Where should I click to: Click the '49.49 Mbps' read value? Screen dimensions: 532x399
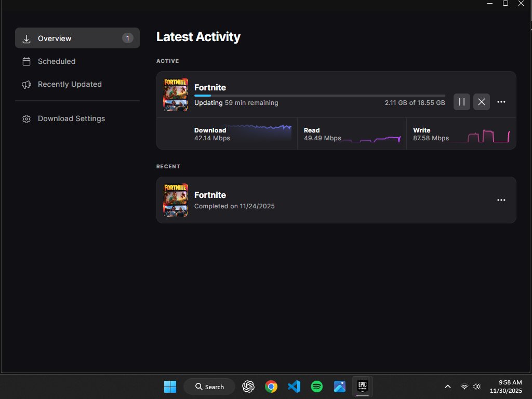[x=322, y=138]
